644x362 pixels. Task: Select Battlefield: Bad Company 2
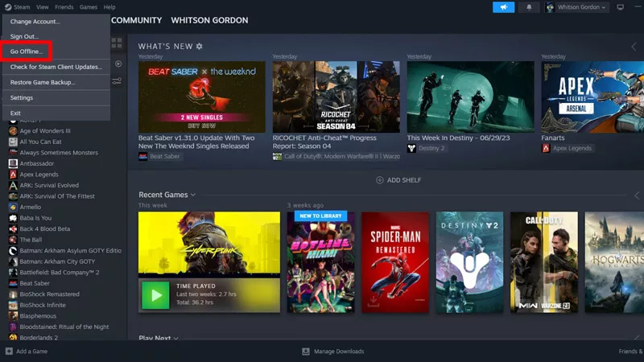(60, 272)
